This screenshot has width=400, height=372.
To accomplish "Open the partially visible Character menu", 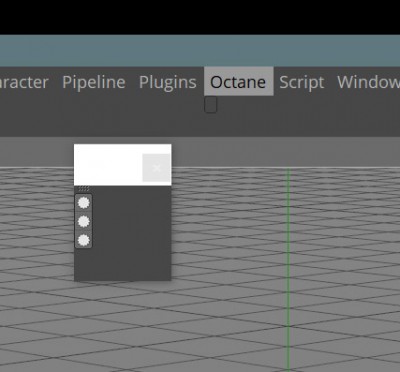I will click(24, 82).
